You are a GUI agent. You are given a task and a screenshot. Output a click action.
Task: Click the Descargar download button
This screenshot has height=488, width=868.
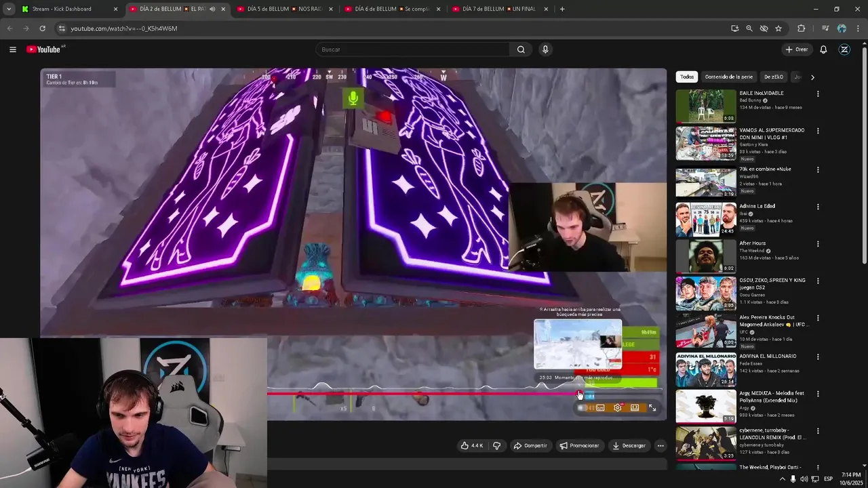coord(629,445)
